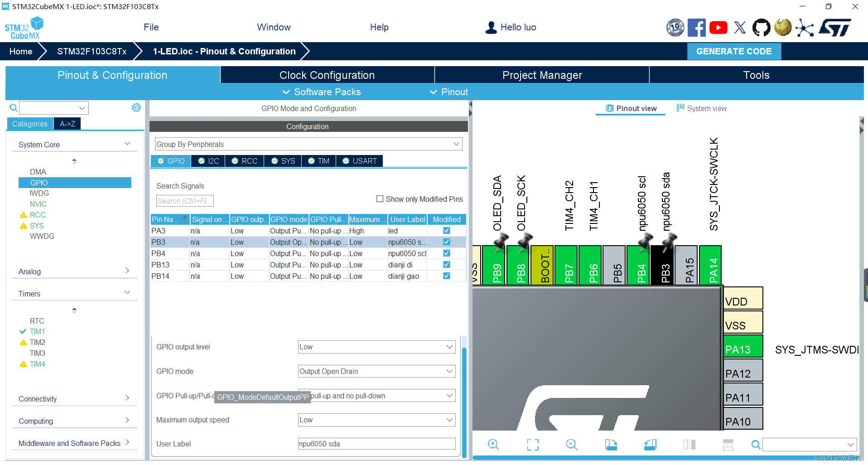Switch to the A->Z sorting tab

point(68,124)
